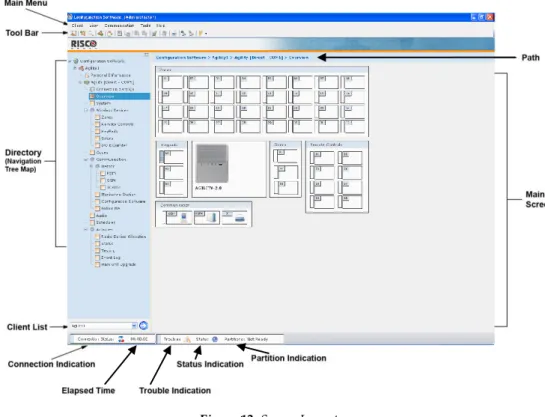
Task: Open Monitoring Station in the tree
Action: tap(118, 195)
